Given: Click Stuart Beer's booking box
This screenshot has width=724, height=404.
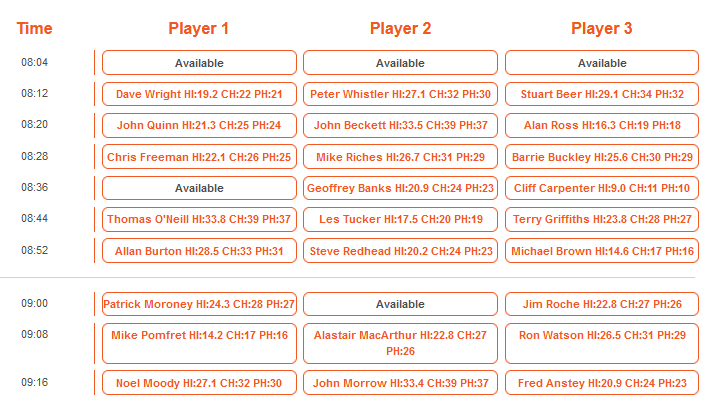Looking at the screenshot, I should 602,94.
